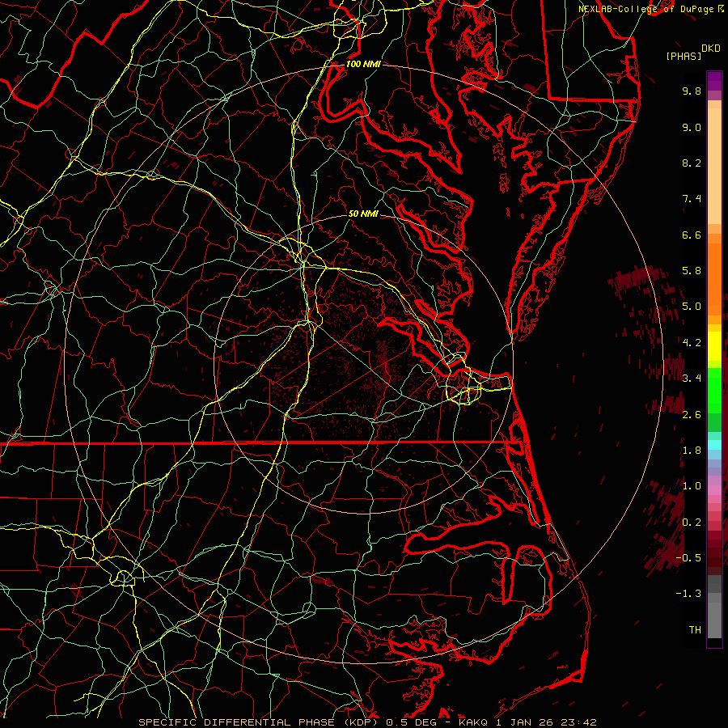Click the "NEXLAB-College of DuPage" credit text
The height and width of the screenshot is (728, 728).
(x=646, y=9)
